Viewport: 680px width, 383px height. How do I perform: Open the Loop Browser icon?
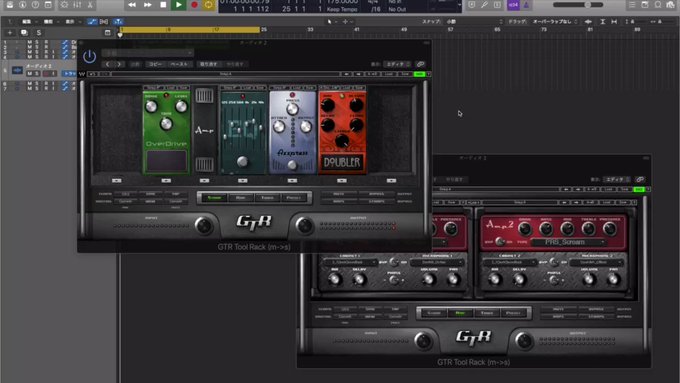click(658, 4)
